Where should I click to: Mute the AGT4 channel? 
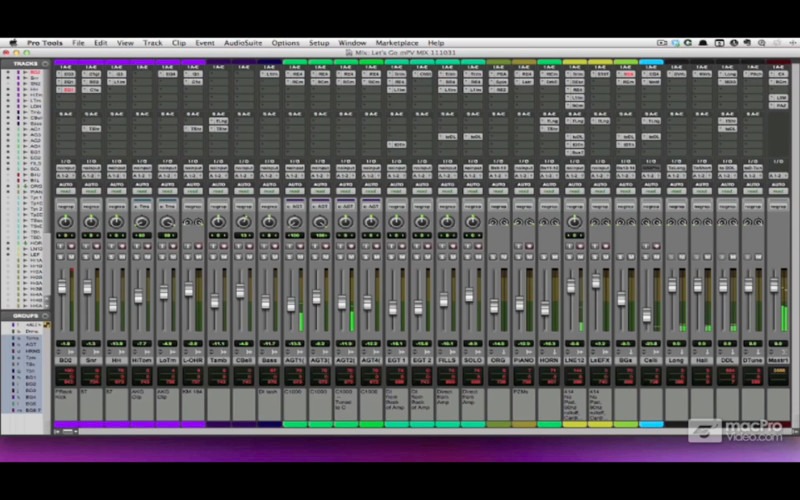[x=377, y=257]
